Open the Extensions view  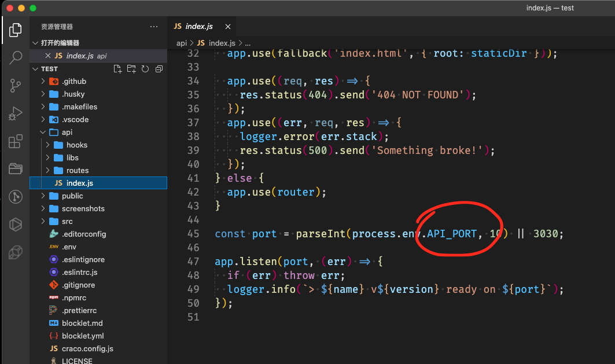click(x=15, y=141)
